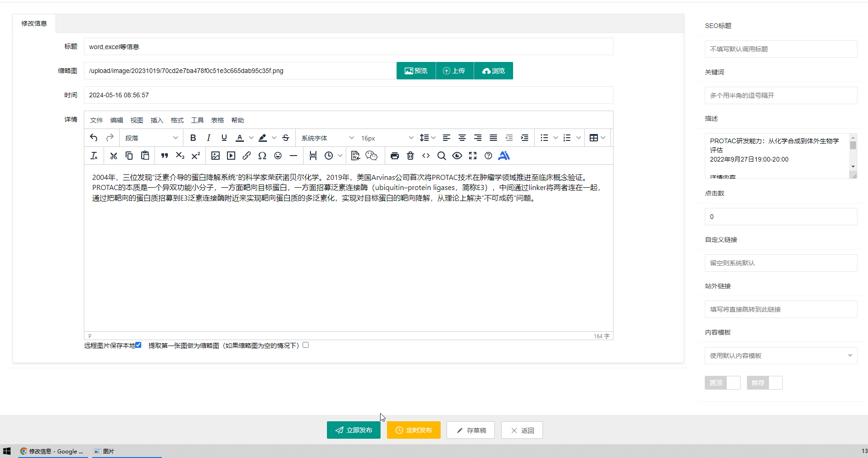Open the 格式 menu
Image resolution: width=868 pixels, height=458 pixels.
[x=177, y=120]
